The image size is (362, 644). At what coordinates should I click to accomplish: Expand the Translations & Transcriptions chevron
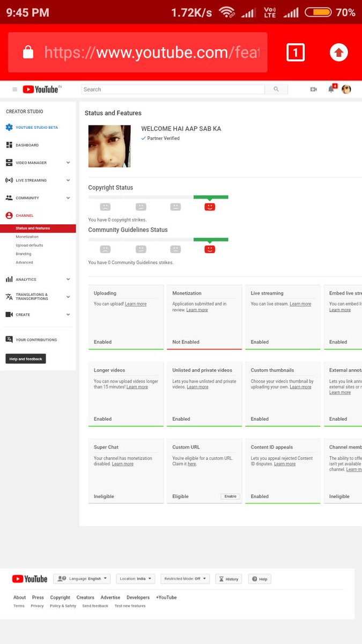68,297
